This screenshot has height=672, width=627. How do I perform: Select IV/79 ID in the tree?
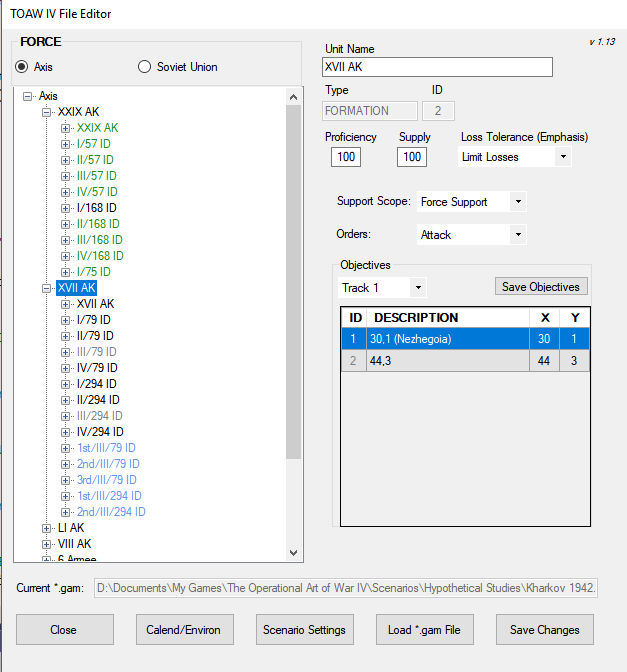pos(97,368)
